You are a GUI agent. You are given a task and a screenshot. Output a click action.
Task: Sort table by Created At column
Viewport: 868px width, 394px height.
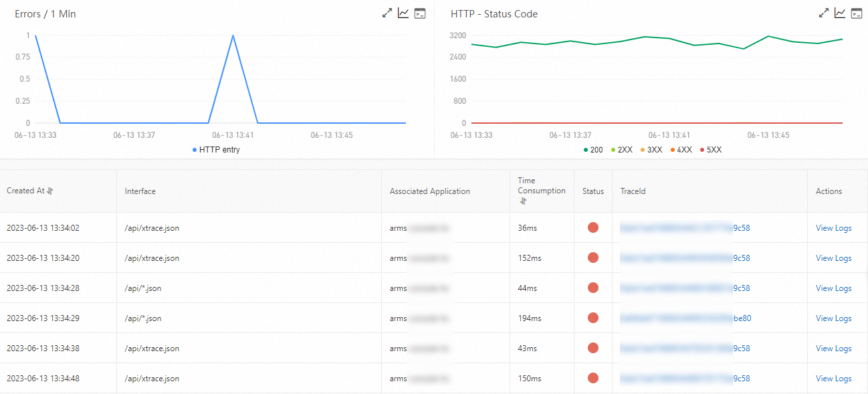(50, 191)
